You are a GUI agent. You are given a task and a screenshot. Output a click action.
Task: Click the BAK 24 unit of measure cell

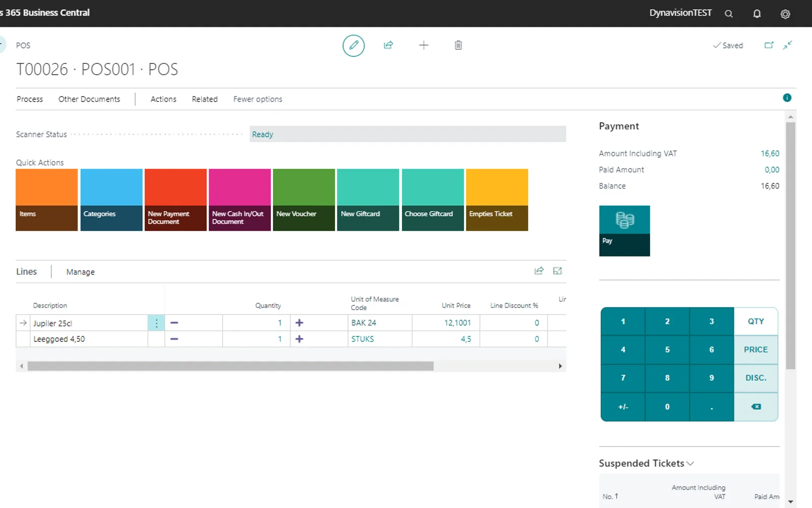click(380, 323)
